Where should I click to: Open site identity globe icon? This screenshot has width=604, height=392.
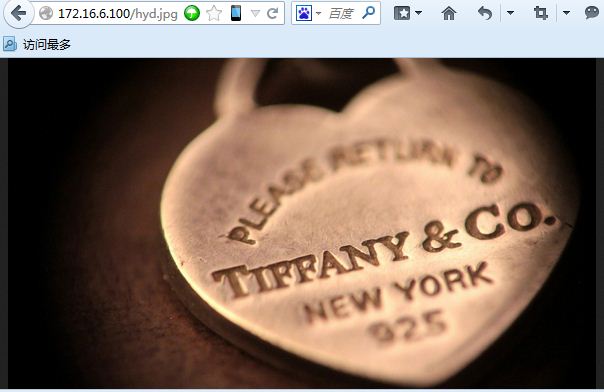(x=46, y=13)
